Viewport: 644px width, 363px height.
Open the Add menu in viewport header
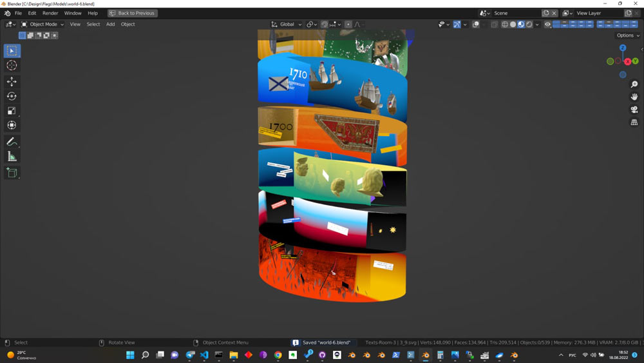[x=110, y=25]
